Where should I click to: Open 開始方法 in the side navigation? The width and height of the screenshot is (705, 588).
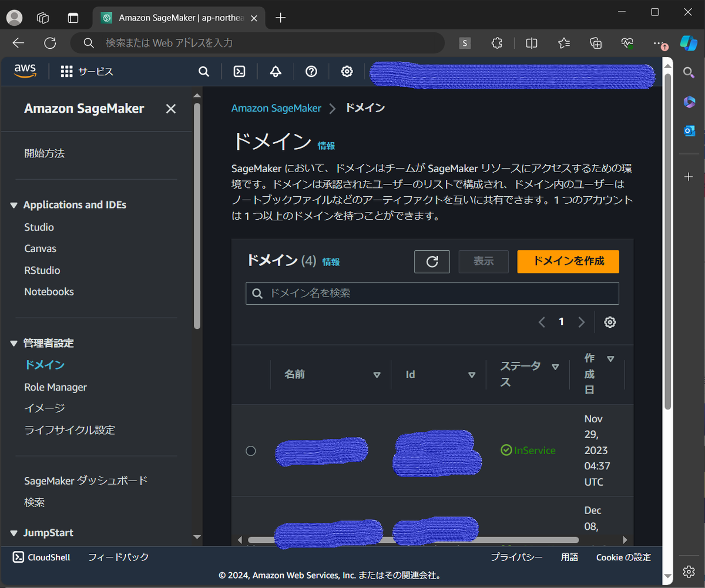click(x=44, y=153)
